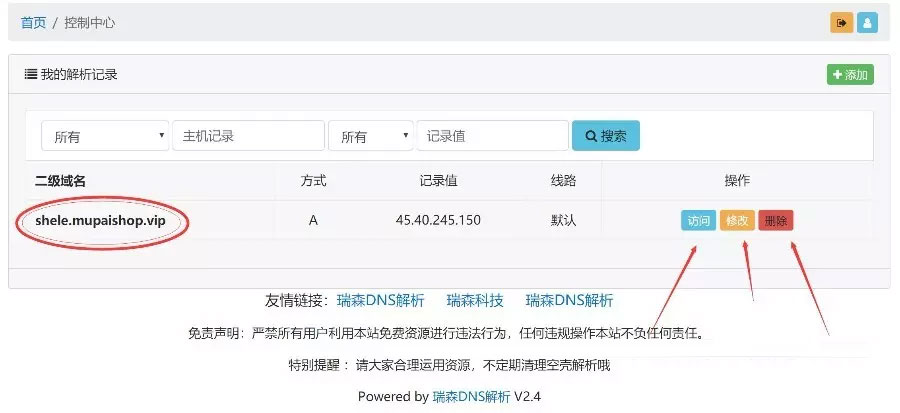Click the orange 修改 edit button
Image resolution: width=900 pixels, height=413 pixels.
click(x=737, y=221)
